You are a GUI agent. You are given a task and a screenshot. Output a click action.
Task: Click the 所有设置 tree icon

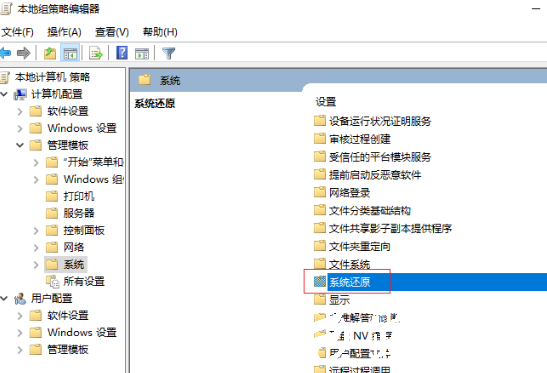[52, 281]
